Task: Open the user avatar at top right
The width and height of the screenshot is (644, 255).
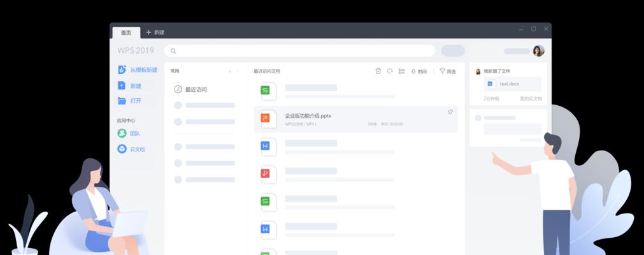Action: click(538, 51)
